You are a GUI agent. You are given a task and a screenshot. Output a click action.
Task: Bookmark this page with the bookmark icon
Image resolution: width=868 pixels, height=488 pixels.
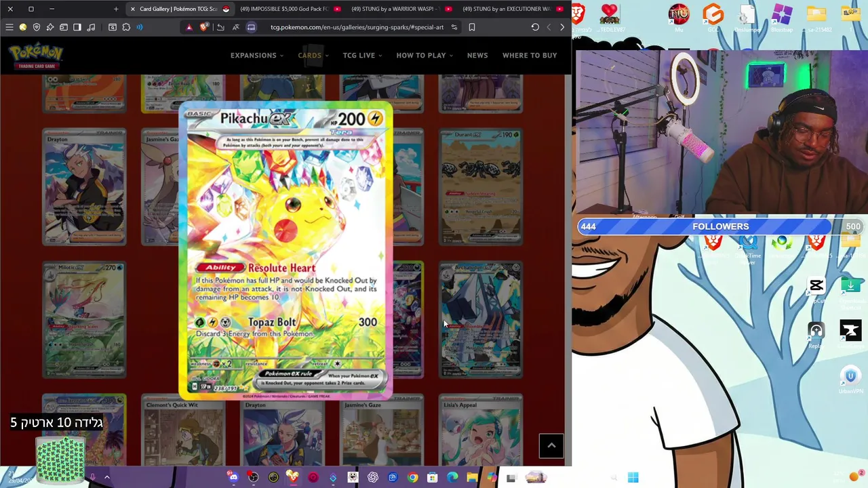472,27
